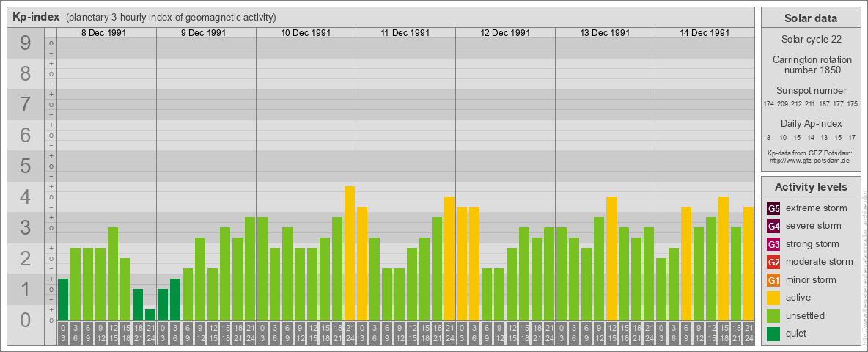Open the gfz-potsdam.de URL
Screen dimensions: 868x352
pos(811,160)
